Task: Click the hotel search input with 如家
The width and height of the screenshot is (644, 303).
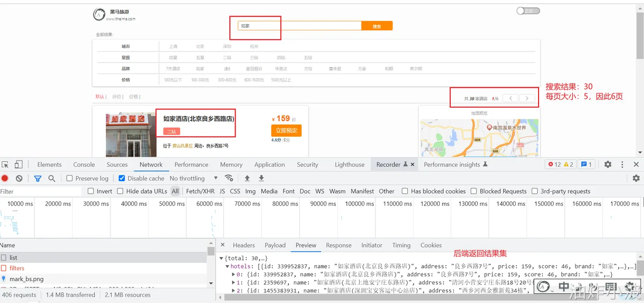Action: 299,26
